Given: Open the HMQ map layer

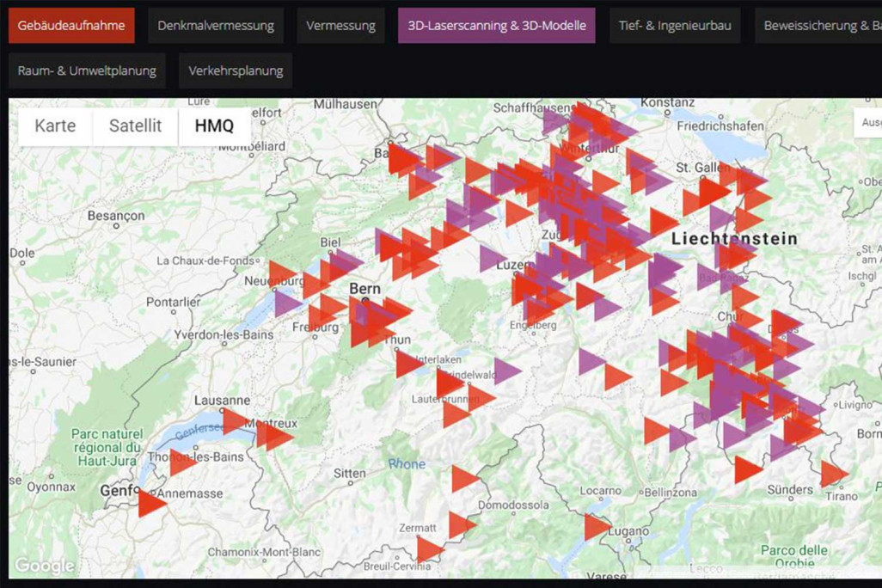Looking at the screenshot, I should [x=213, y=126].
